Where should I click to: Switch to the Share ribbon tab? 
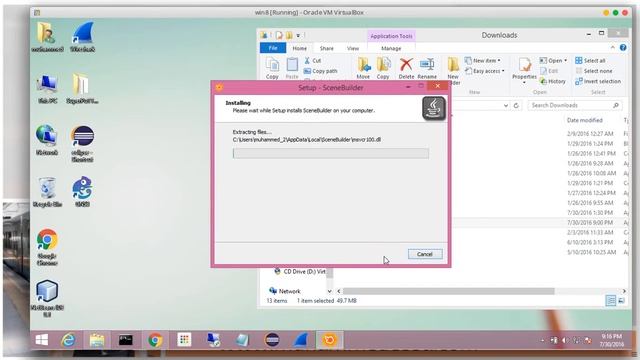tap(327, 48)
